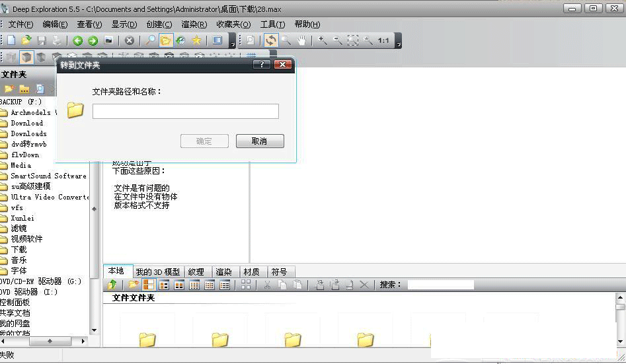Click the zoom out icon
This screenshot has height=364, width=626.
coord(337,40)
